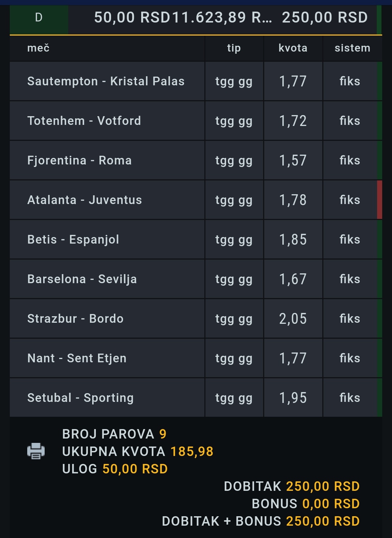Image resolution: width=392 pixels, height=538 pixels.
Task: Click the truncated 11.623,89 R... amount in header
Action: pyautogui.click(x=221, y=17)
